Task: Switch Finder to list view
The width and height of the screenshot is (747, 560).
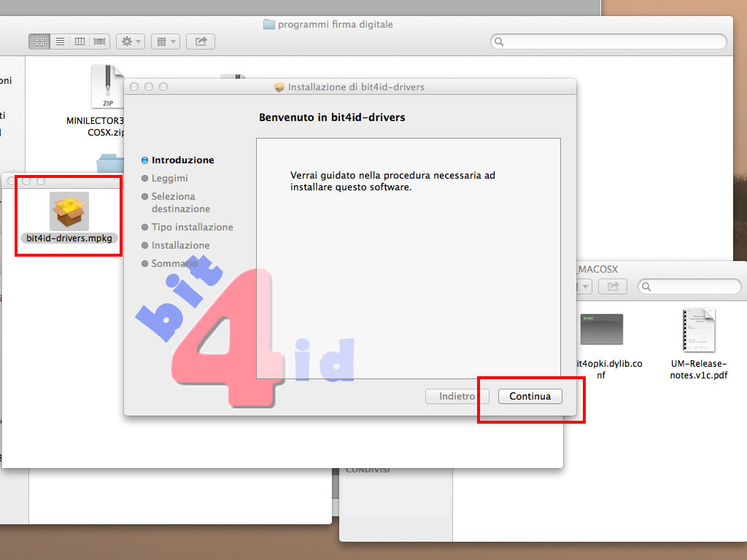Action: point(60,42)
